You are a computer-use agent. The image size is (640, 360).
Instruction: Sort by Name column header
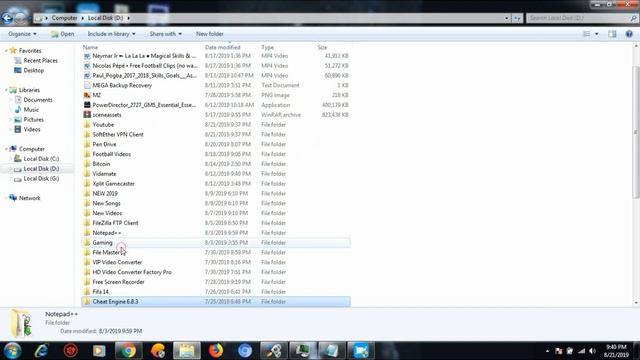click(x=90, y=47)
